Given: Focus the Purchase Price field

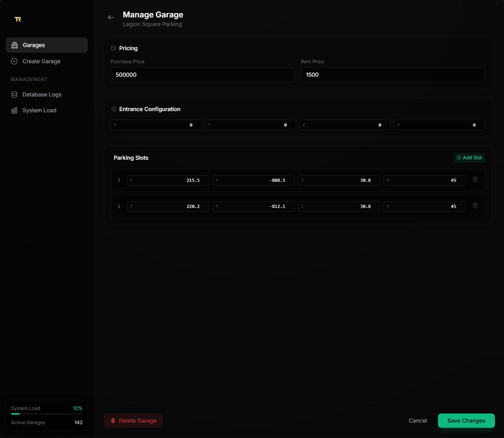Looking at the screenshot, I should (x=203, y=75).
